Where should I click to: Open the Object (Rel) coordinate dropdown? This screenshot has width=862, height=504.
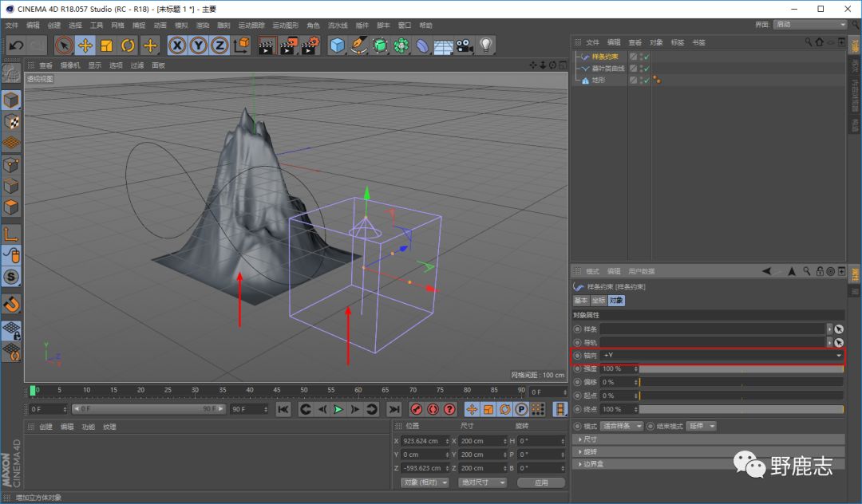click(425, 482)
